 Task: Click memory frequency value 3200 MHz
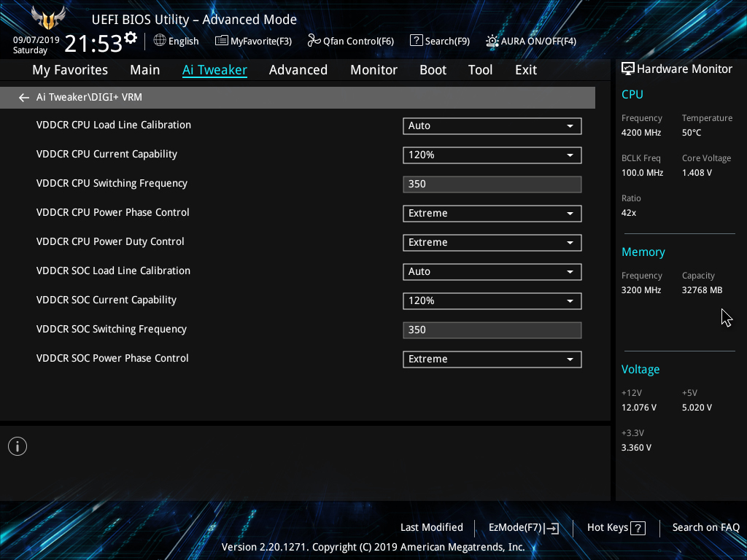click(x=640, y=290)
